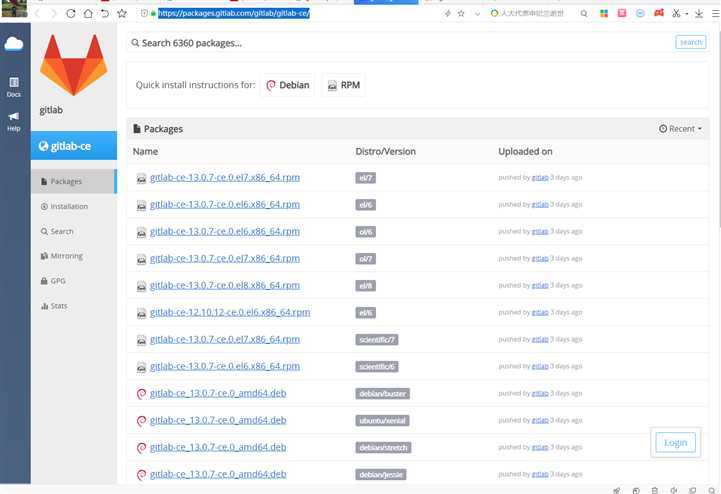The width and height of the screenshot is (721, 494).
Task: Open the rpm package in the ol/7 row
Action: pyautogui.click(x=224, y=258)
